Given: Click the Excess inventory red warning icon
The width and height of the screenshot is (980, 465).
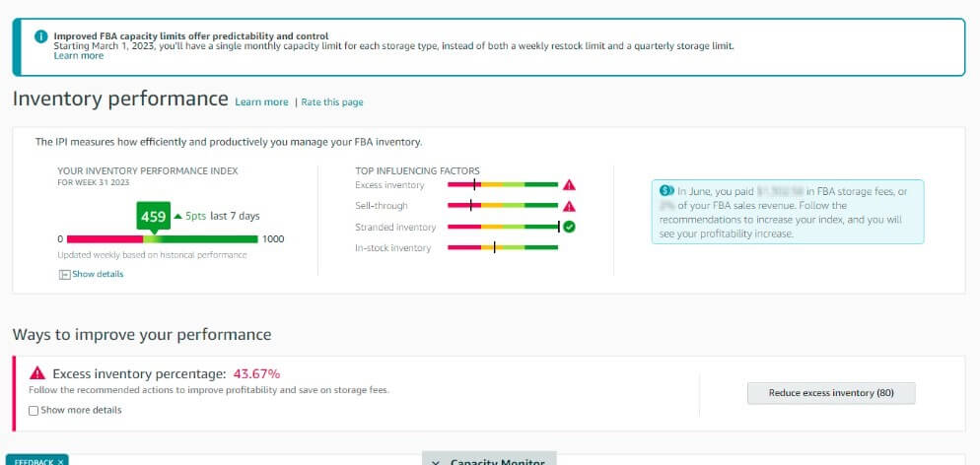Looking at the screenshot, I should pos(569,185).
